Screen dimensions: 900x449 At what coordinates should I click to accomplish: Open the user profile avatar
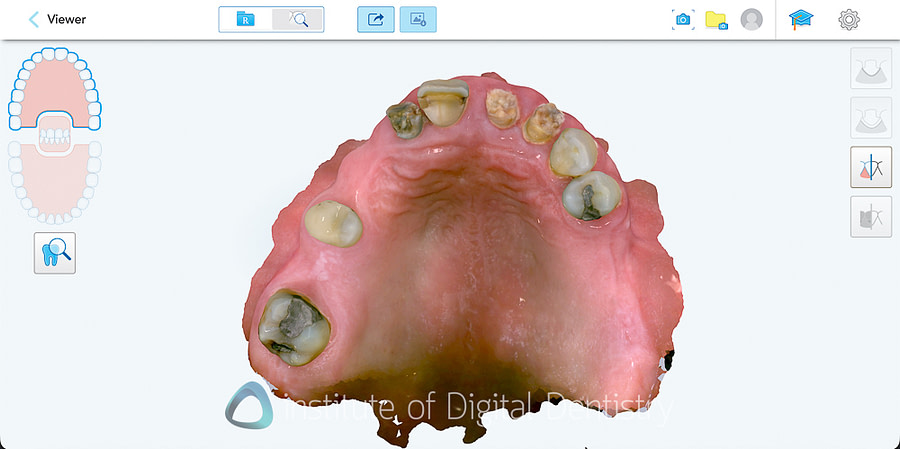(x=751, y=19)
